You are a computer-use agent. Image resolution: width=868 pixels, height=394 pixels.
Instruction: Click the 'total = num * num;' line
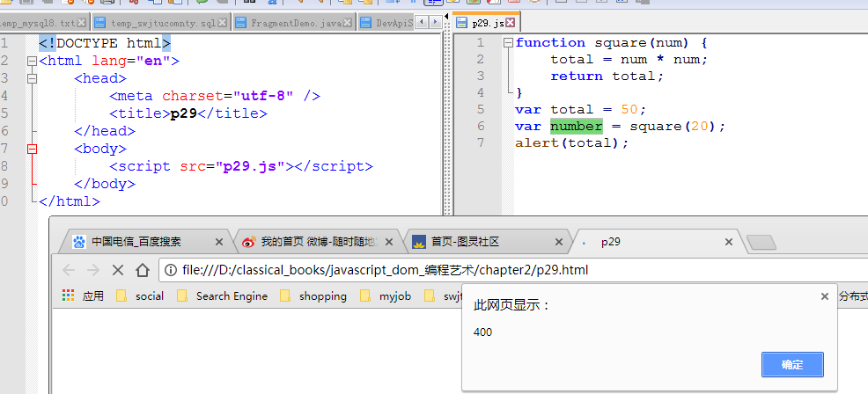click(x=629, y=59)
